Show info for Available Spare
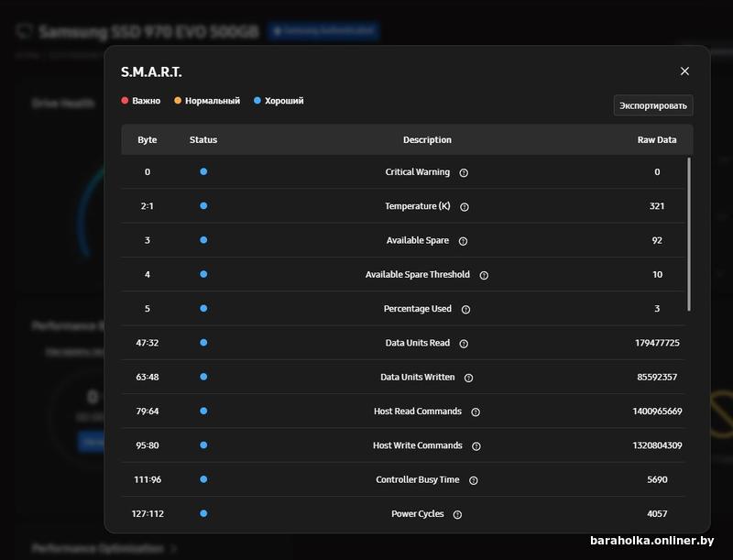This screenshot has height=560, width=733. [x=463, y=241]
